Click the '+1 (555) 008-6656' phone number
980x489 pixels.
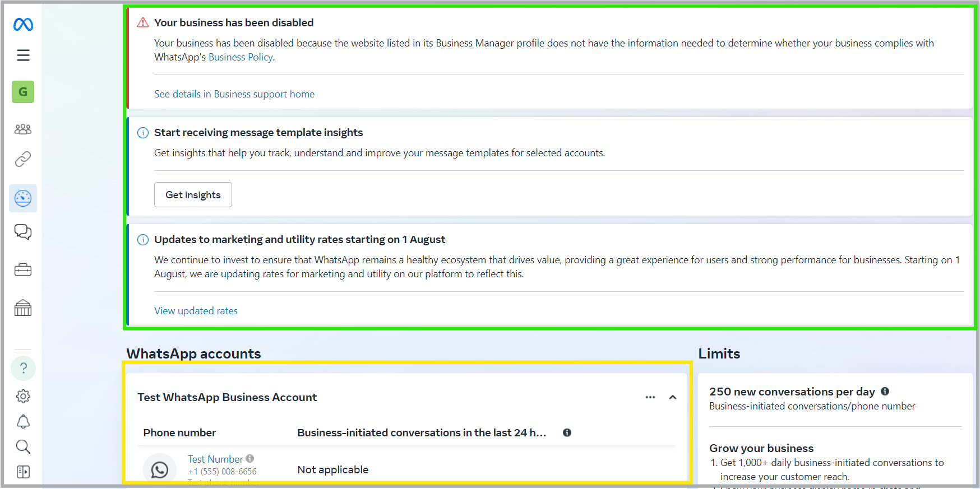pyautogui.click(x=223, y=472)
